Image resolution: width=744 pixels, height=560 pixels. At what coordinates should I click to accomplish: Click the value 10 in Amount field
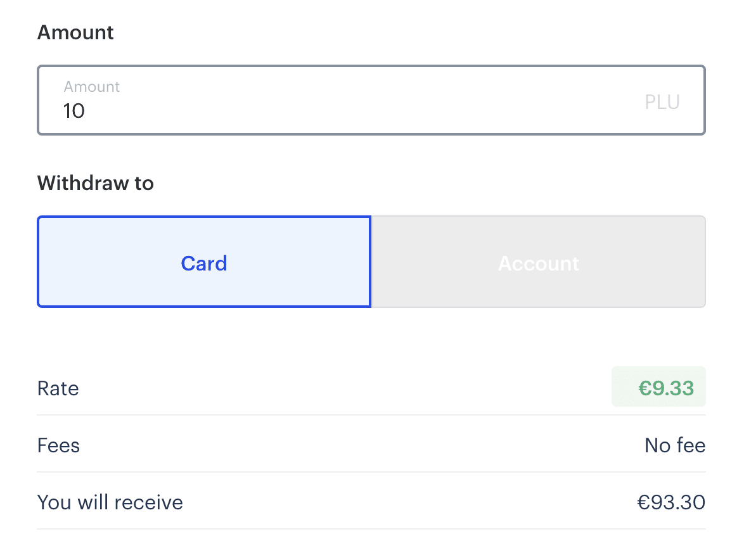(x=74, y=111)
